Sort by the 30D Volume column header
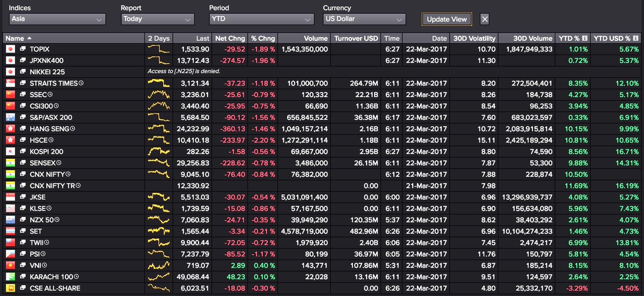 [x=526, y=38]
